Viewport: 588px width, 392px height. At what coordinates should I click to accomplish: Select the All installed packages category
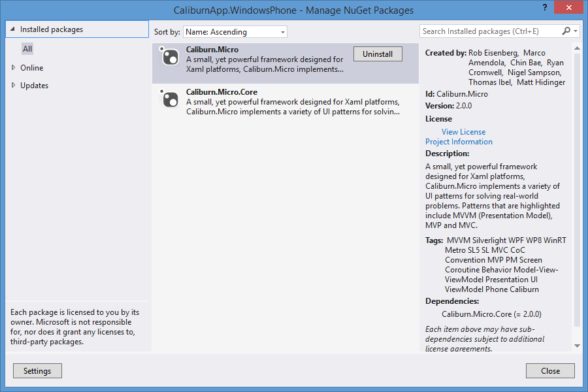click(27, 49)
